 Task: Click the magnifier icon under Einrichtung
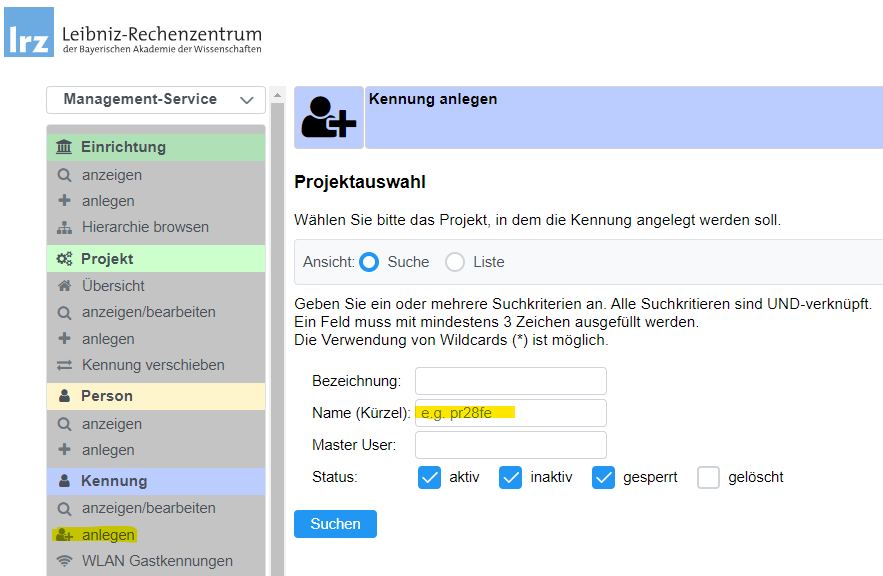(65, 175)
